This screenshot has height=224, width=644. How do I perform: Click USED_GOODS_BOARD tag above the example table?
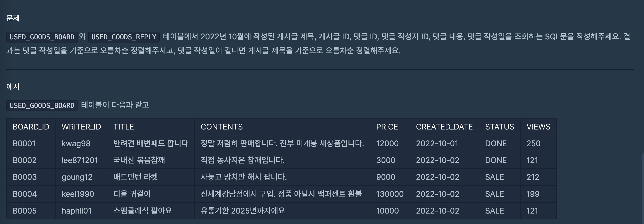click(42, 105)
